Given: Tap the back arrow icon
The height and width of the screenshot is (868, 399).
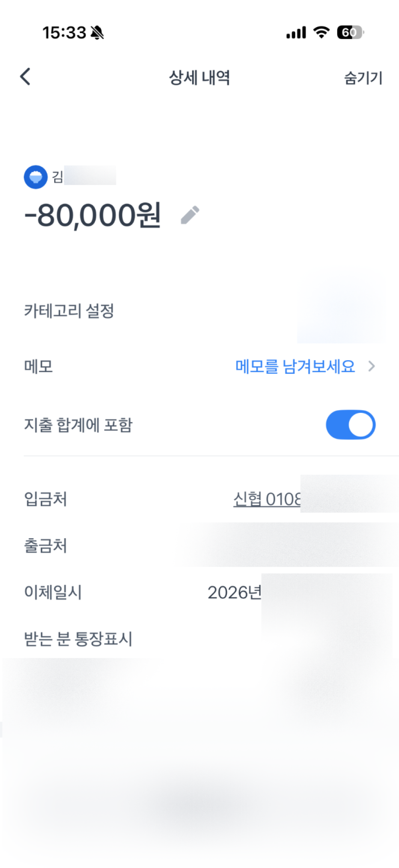Looking at the screenshot, I should pos(26,77).
